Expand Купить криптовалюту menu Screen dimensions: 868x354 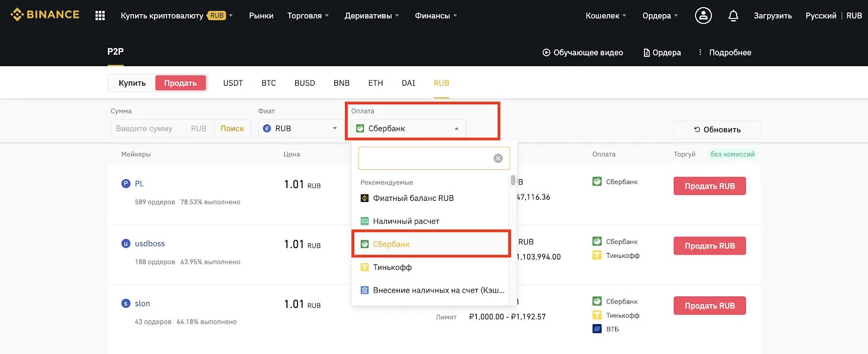pyautogui.click(x=176, y=16)
